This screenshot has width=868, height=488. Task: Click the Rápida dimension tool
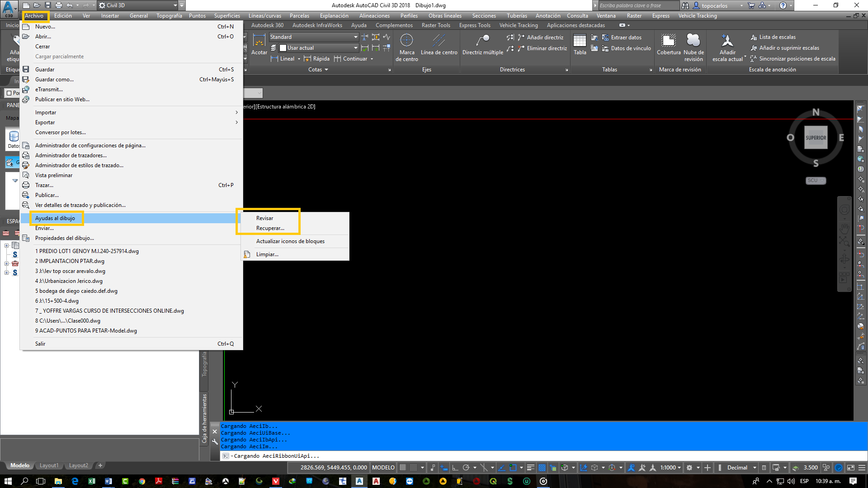pyautogui.click(x=316, y=59)
